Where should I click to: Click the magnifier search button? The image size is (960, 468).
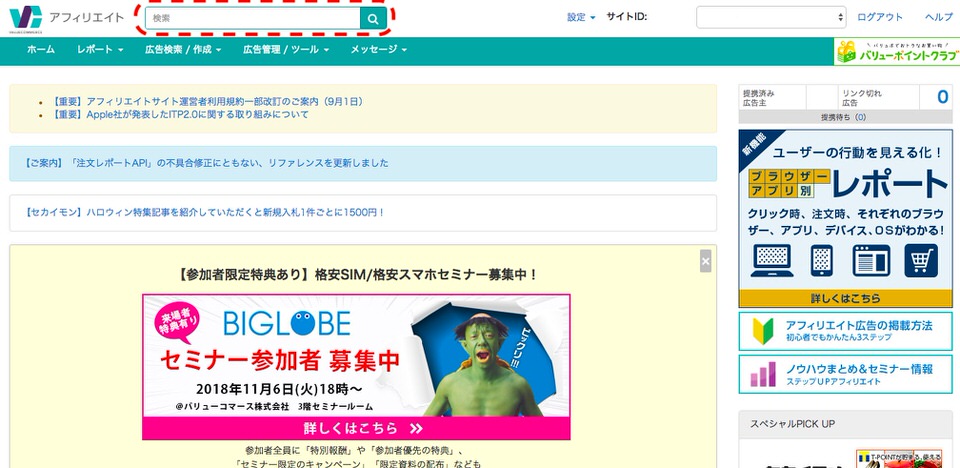(373, 18)
